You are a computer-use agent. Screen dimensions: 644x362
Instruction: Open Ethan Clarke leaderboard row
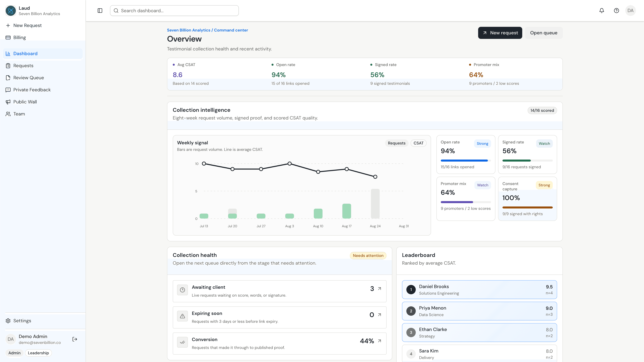(x=479, y=333)
